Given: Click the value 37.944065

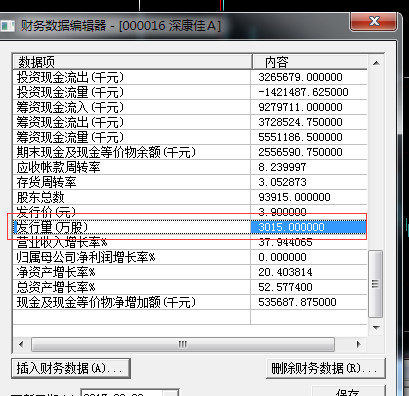Looking at the screenshot, I should (x=285, y=242).
